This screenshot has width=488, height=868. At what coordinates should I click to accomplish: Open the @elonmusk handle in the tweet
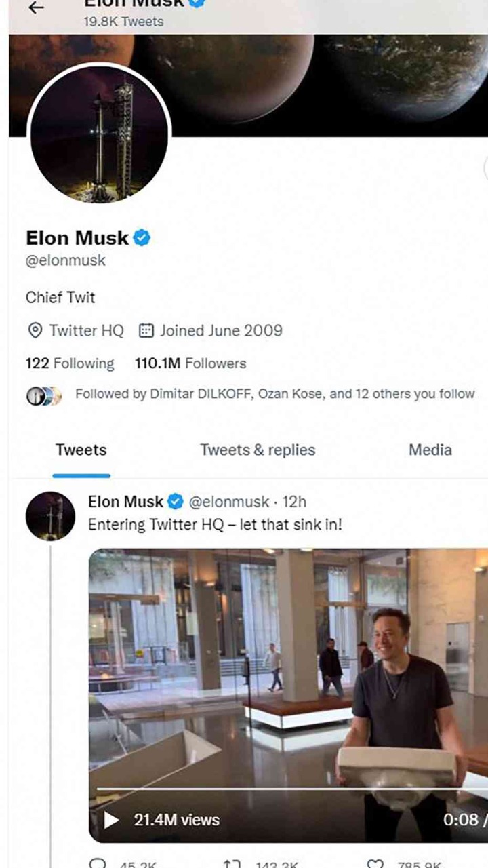[228, 502]
